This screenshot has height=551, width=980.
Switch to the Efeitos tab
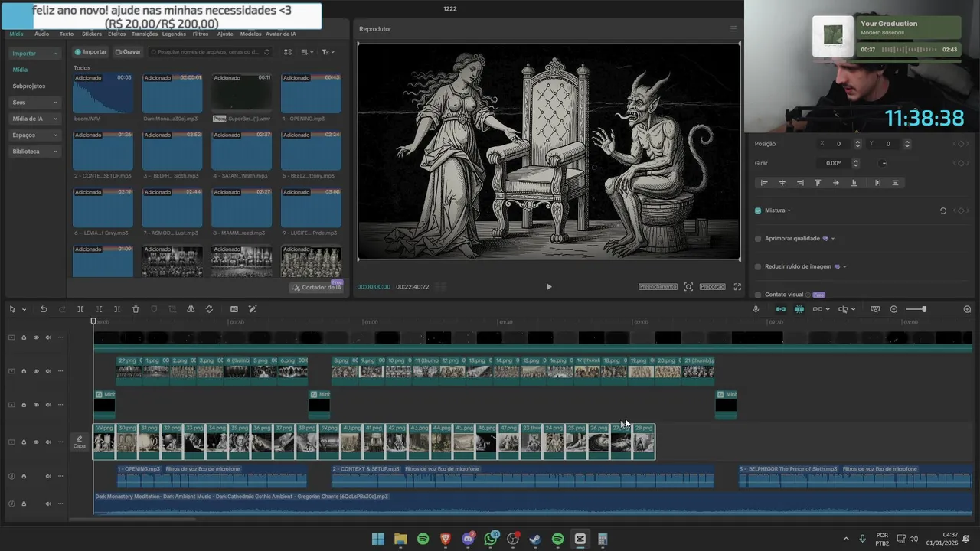point(116,34)
